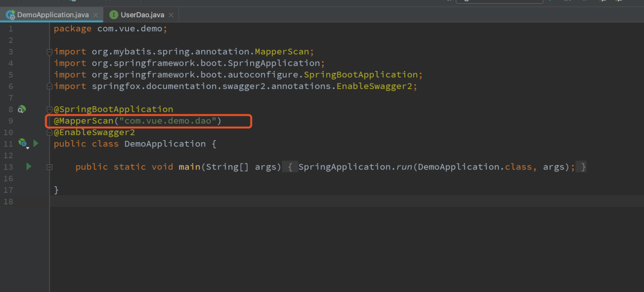Click fold end marker at @EnableSwagger2 line
The image size is (644, 292).
coord(50,133)
